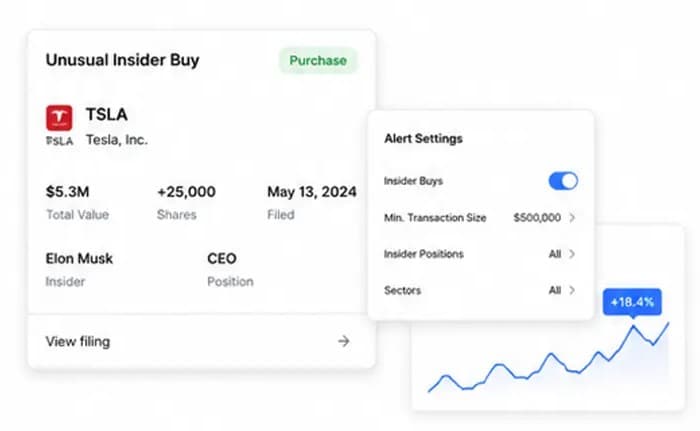Click the May 13, 2024 filed date
The width and height of the screenshot is (700, 431).
[312, 192]
